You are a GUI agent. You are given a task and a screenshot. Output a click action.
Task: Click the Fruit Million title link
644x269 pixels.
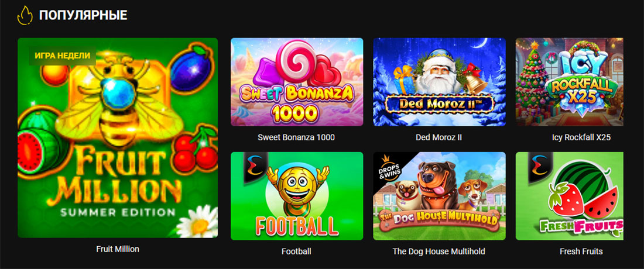(118, 249)
